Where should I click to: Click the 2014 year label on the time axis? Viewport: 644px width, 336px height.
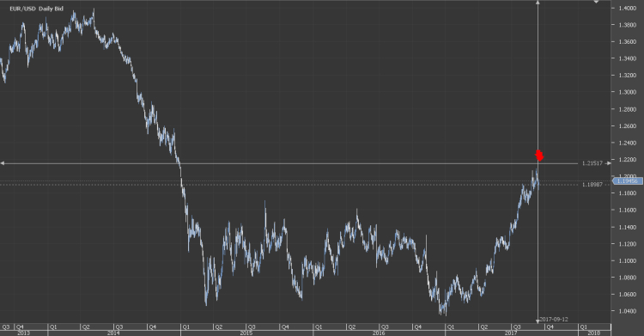(x=113, y=333)
